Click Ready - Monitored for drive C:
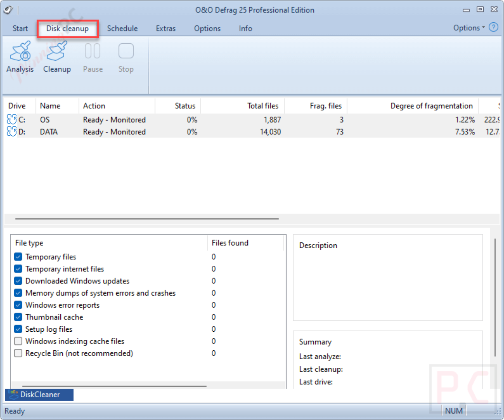 tap(114, 120)
